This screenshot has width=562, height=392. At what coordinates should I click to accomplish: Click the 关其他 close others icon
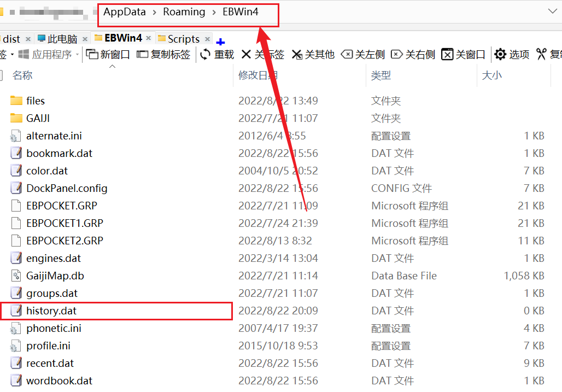[297, 55]
